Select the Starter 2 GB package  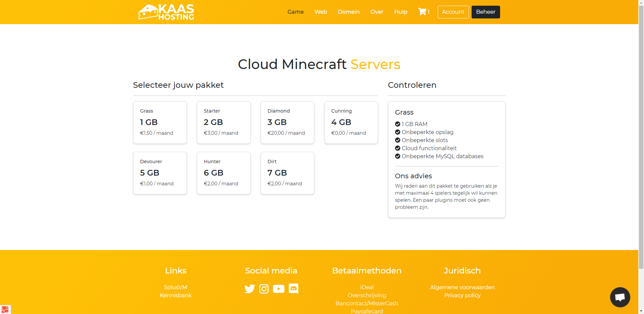click(x=224, y=122)
